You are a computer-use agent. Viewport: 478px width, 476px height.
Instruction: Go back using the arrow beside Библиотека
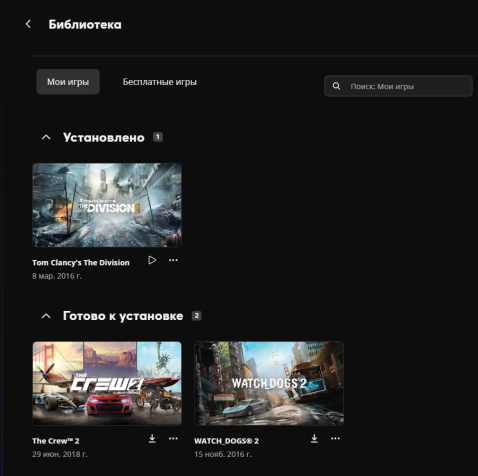pos(28,24)
